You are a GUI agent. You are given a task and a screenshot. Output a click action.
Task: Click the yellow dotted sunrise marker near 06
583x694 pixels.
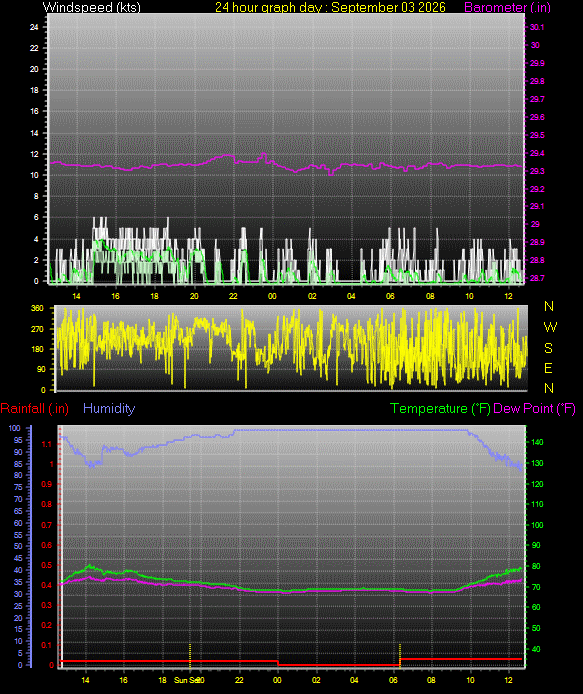400,655
